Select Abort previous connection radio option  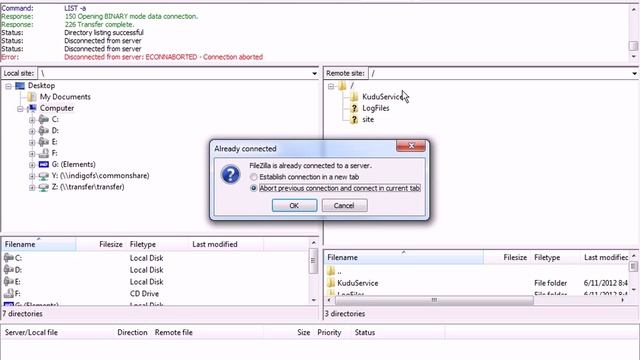[x=253, y=188]
